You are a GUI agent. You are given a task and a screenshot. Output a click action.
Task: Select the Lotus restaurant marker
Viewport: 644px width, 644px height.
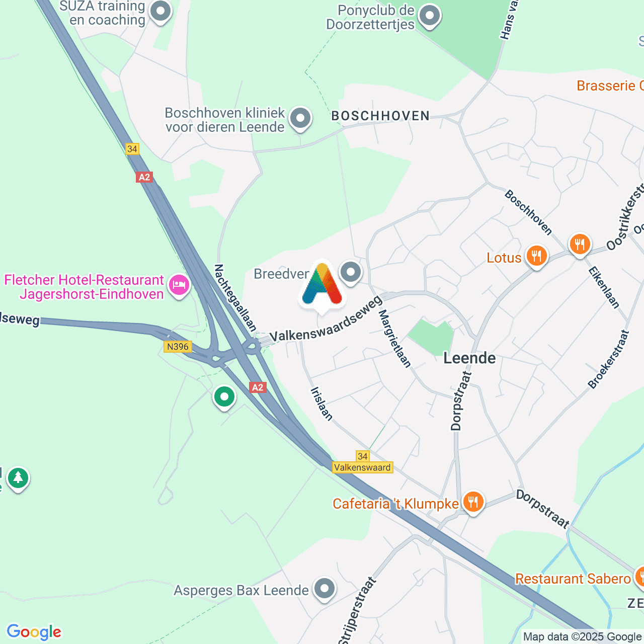pos(537,257)
